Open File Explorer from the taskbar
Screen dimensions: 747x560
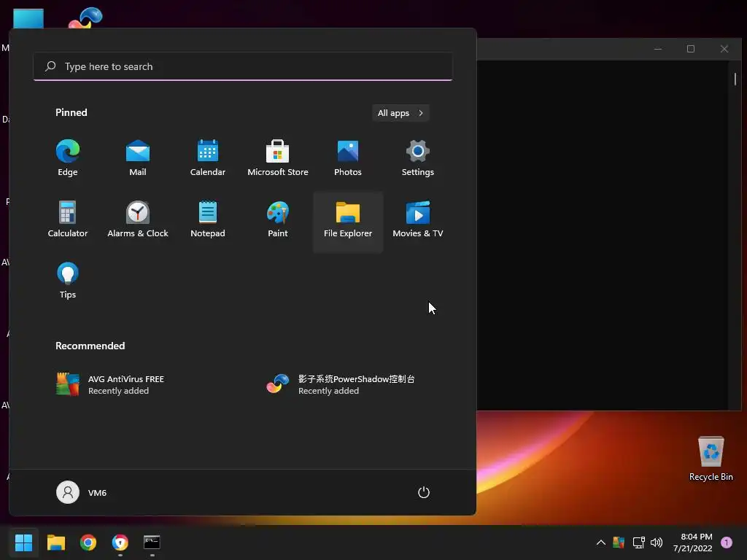coord(55,542)
